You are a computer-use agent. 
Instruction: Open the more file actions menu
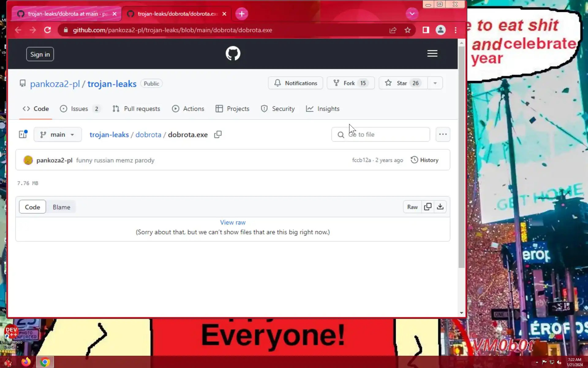(443, 134)
